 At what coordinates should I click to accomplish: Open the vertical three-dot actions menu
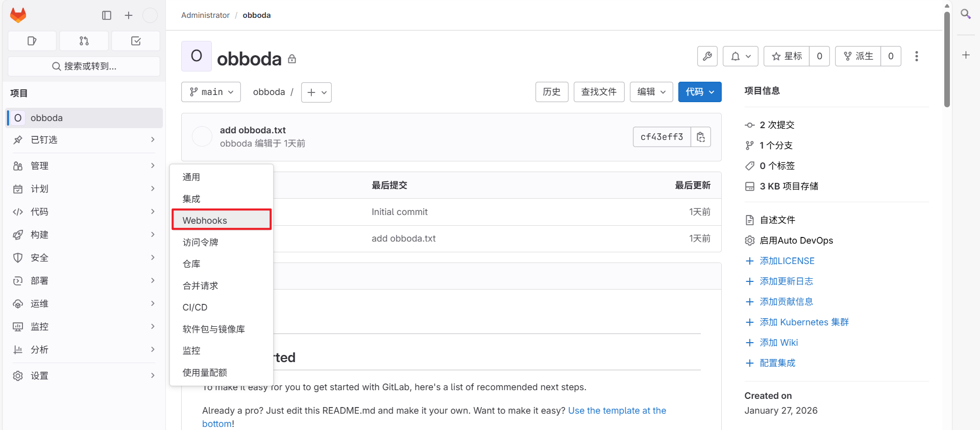point(917,56)
